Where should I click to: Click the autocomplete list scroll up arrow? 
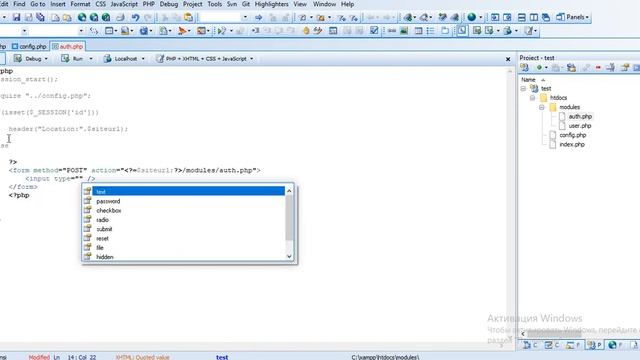click(x=289, y=191)
